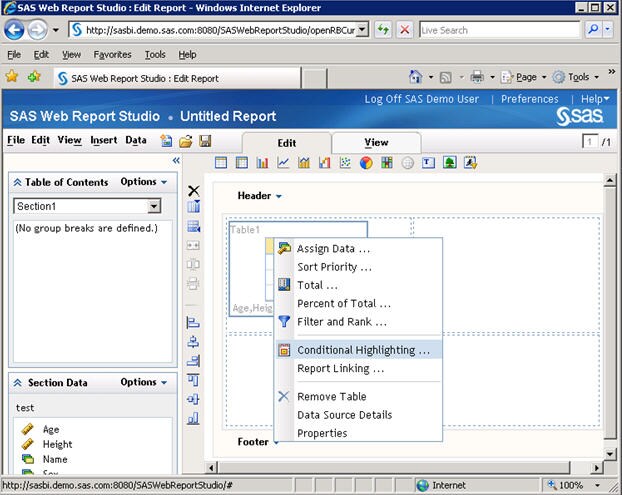
Task: Click the Open report folder icon
Action: 186,141
